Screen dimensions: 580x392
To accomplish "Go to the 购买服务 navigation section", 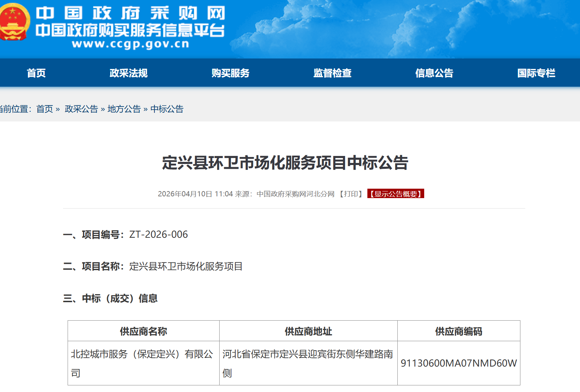I will pos(230,73).
